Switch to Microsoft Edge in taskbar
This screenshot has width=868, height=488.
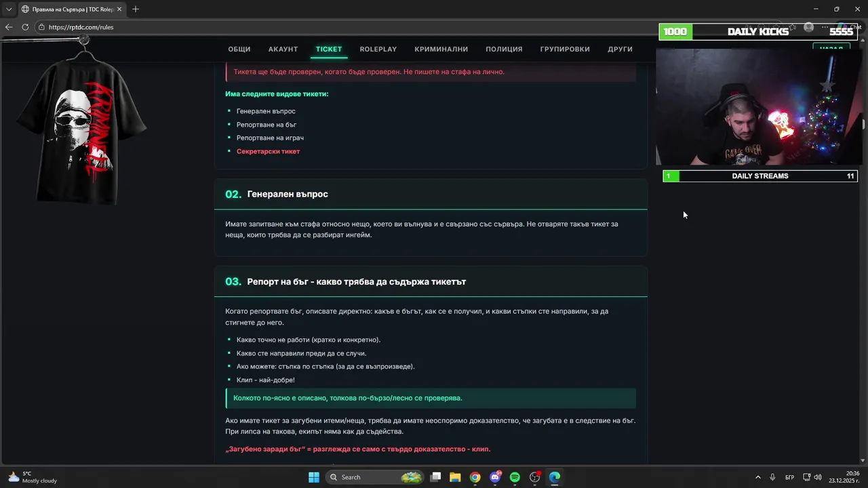555,477
